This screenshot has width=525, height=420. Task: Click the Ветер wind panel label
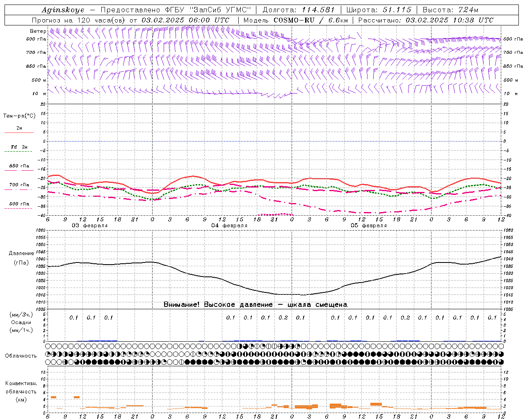[x=38, y=31]
